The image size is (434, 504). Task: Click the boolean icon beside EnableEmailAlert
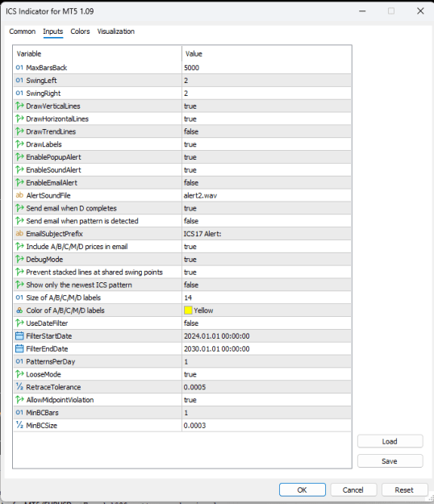click(19, 182)
